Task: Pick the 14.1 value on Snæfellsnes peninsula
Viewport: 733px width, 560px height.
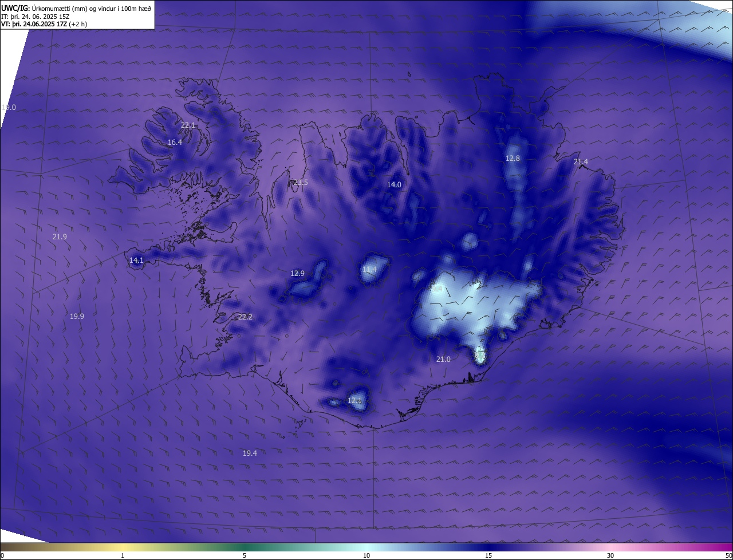Action: 136,260
